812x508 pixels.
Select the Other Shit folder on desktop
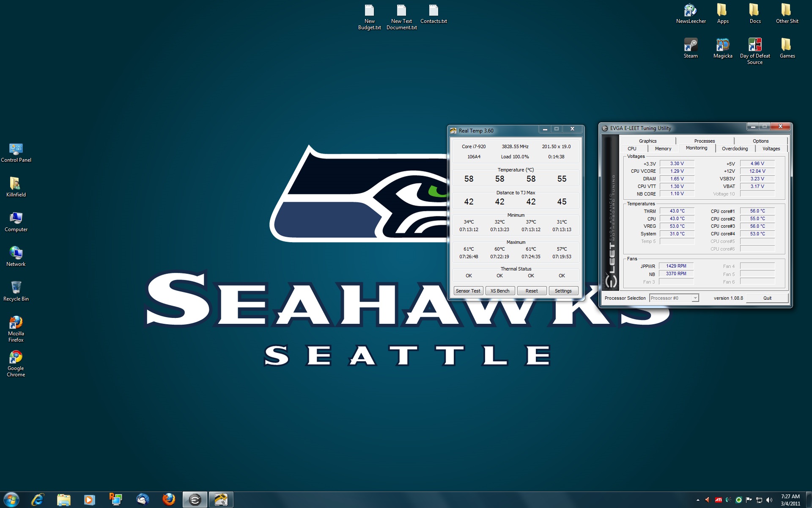point(787,14)
